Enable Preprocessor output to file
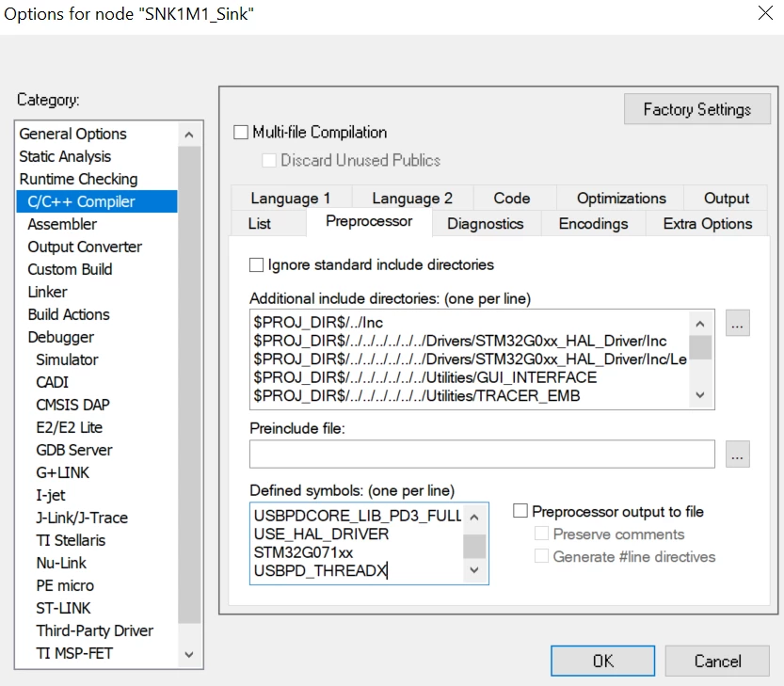784x686 pixels. [x=520, y=511]
